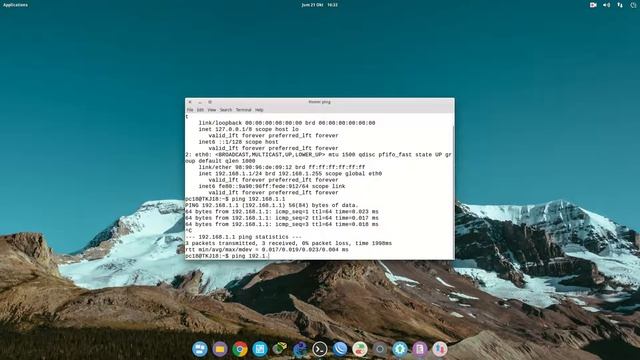This screenshot has height=360, width=640.
Task: Click the Terminal icon in the dock
Action: 320,349
